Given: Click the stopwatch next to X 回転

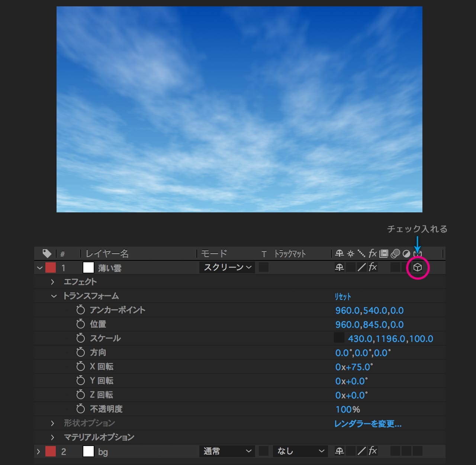Looking at the screenshot, I should (81, 366).
